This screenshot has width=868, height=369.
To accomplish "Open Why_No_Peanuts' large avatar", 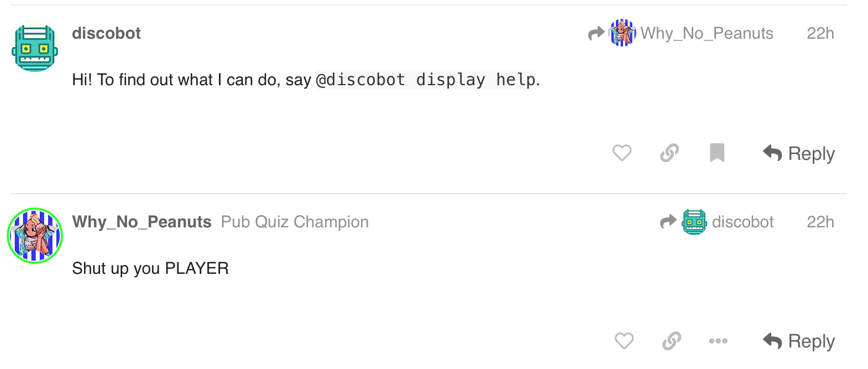I will click(x=35, y=236).
